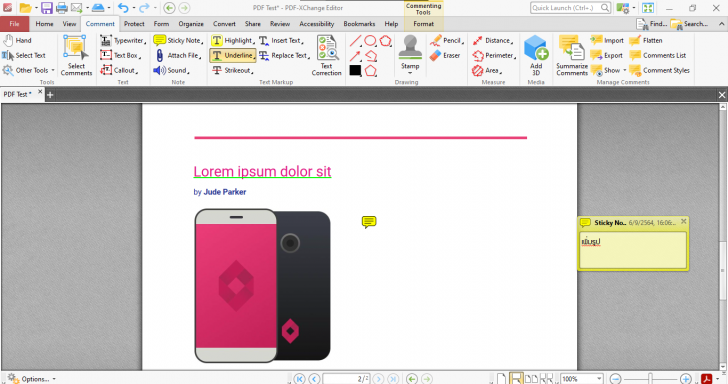
Task: Select the Oval drawing tool
Action: [370, 41]
